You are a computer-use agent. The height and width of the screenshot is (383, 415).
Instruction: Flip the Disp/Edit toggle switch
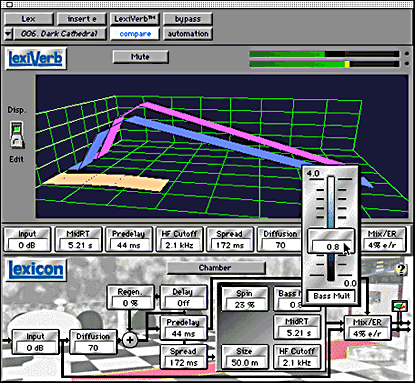pyautogui.click(x=17, y=135)
